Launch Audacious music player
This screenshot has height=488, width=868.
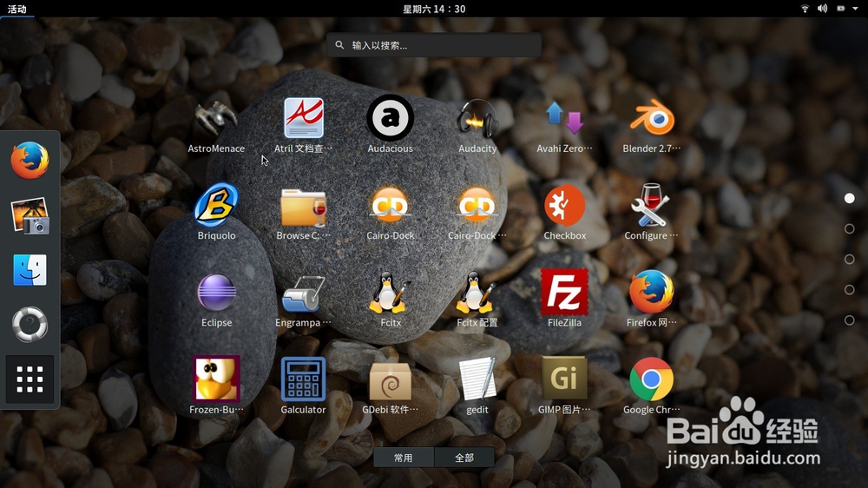[391, 125]
